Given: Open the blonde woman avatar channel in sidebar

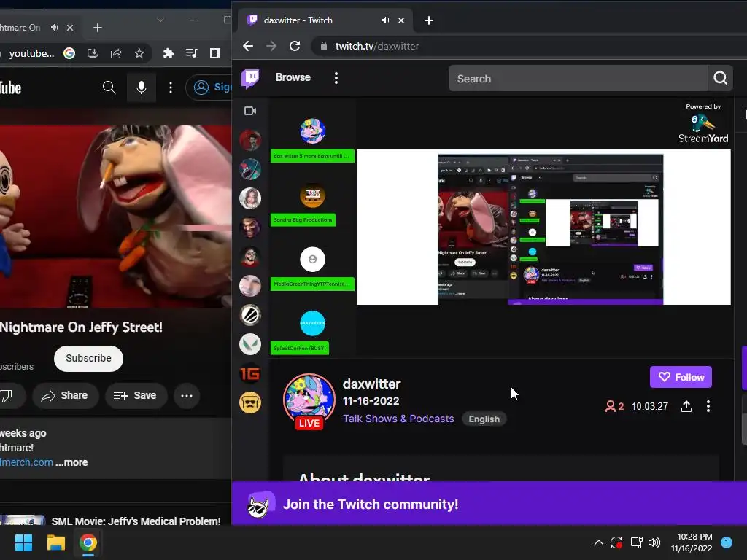Looking at the screenshot, I should coord(250,198).
